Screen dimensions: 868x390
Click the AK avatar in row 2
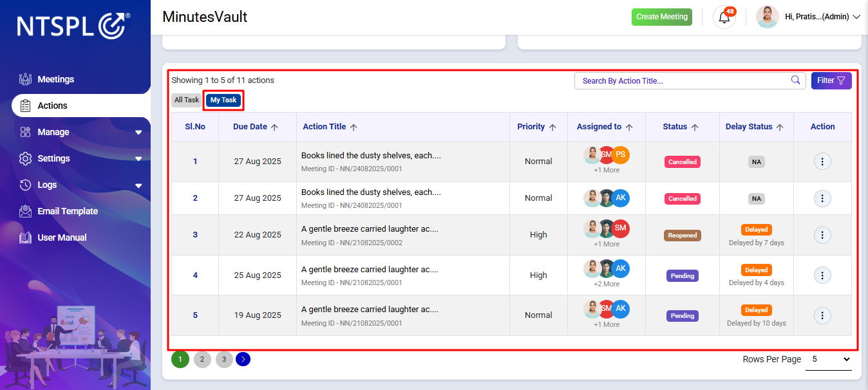(620, 198)
